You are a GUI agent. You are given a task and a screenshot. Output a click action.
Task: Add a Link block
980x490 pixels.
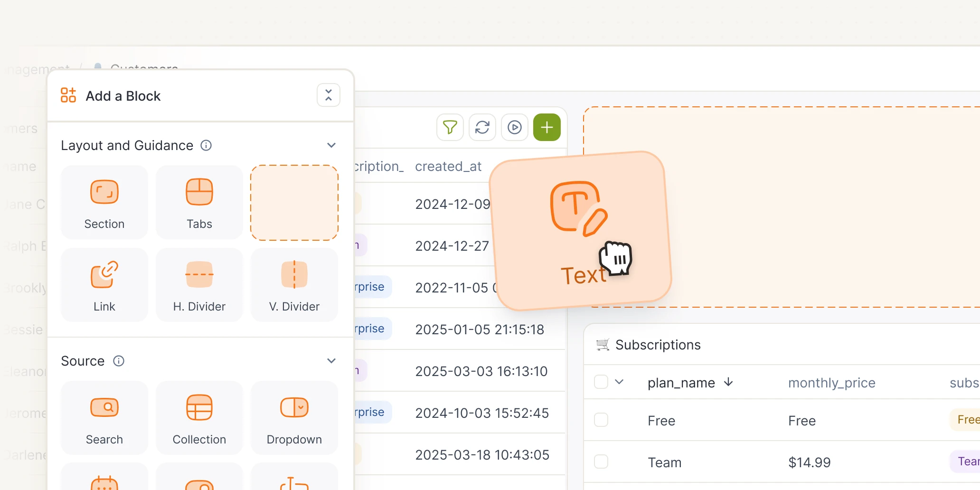point(104,284)
